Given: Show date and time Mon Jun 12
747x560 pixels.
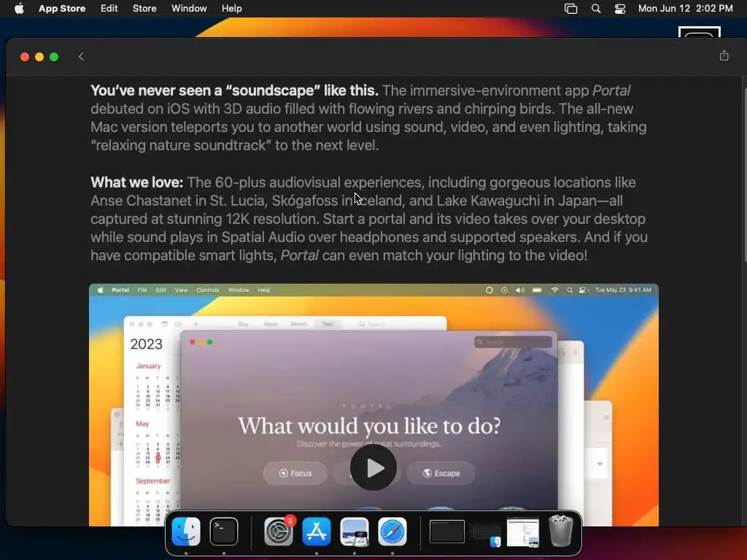Looking at the screenshot, I should tap(685, 8).
